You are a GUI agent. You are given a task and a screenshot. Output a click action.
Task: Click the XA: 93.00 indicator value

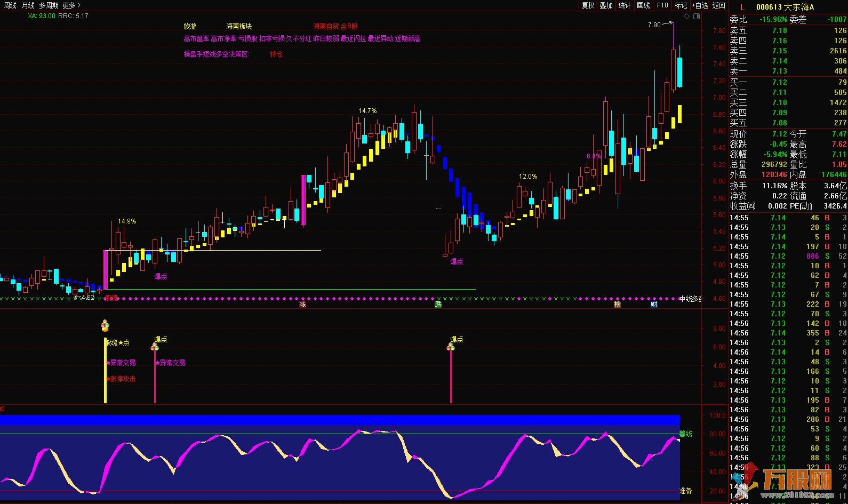[x=42, y=16]
